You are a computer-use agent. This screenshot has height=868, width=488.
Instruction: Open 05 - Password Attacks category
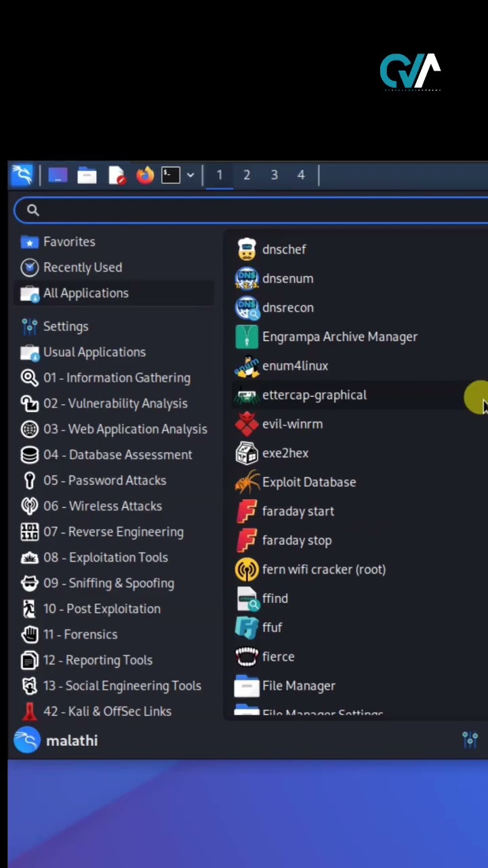(x=104, y=480)
